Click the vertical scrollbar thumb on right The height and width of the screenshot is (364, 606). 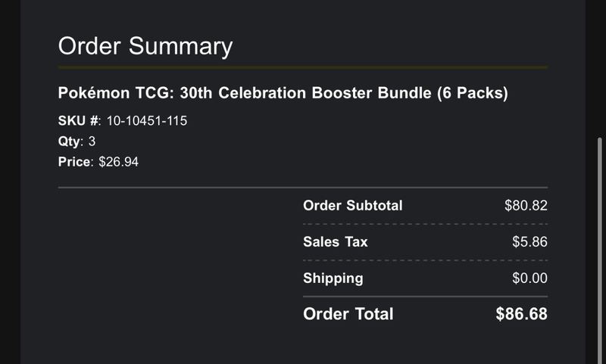coord(600,250)
